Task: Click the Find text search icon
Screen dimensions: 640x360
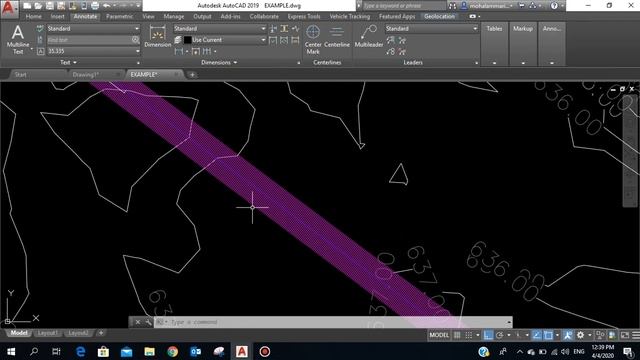Action: point(135,40)
